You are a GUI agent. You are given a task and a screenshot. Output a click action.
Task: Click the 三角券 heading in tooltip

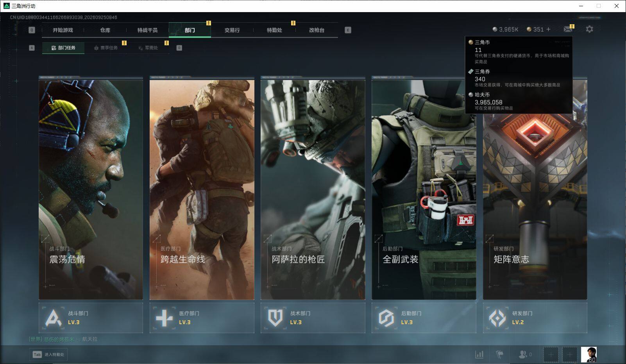[482, 71]
